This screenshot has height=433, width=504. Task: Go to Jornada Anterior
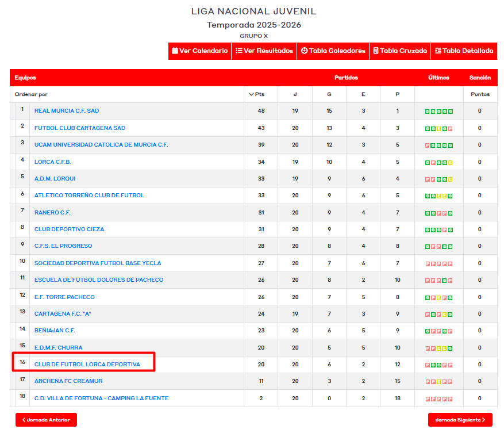[x=46, y=420]
